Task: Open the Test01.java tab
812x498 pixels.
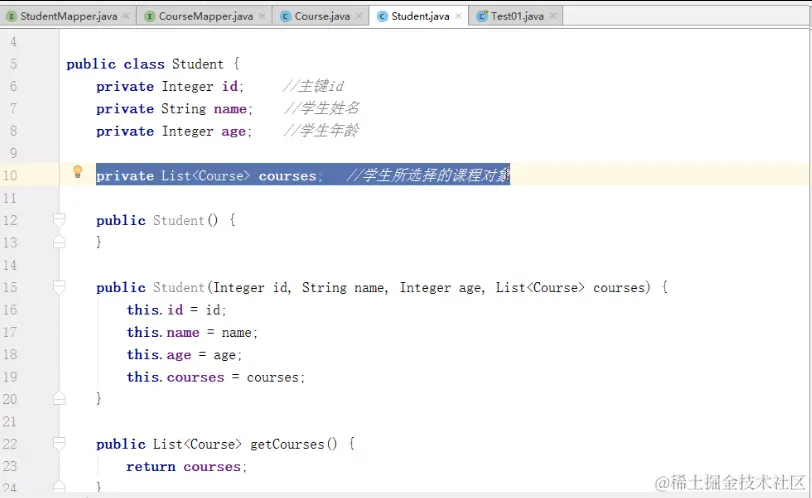Action: (x=517, y=16)
